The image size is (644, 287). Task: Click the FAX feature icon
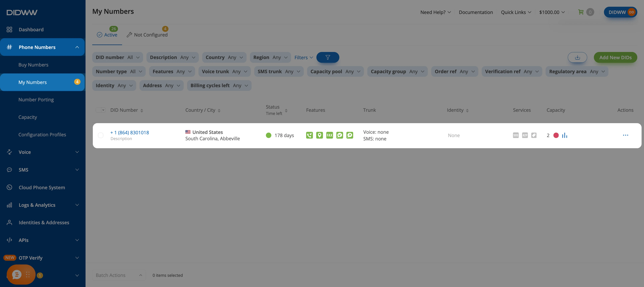click(330, 135)
